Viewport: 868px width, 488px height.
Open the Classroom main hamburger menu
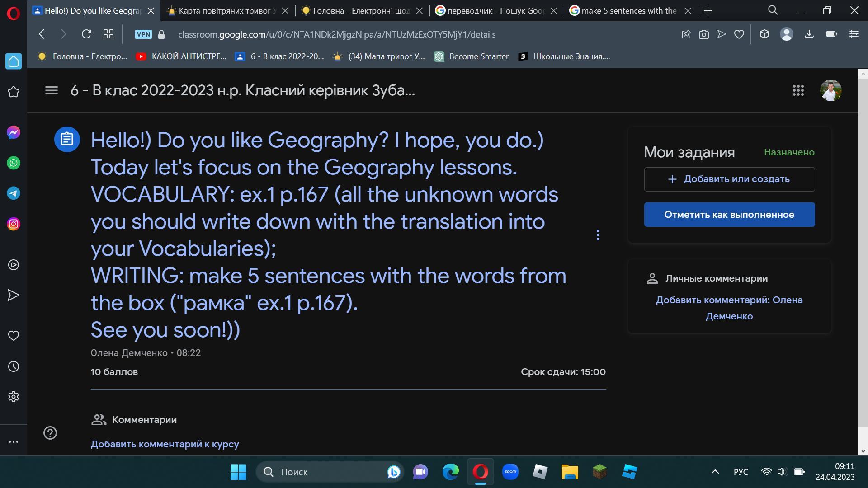pos(52,90)
